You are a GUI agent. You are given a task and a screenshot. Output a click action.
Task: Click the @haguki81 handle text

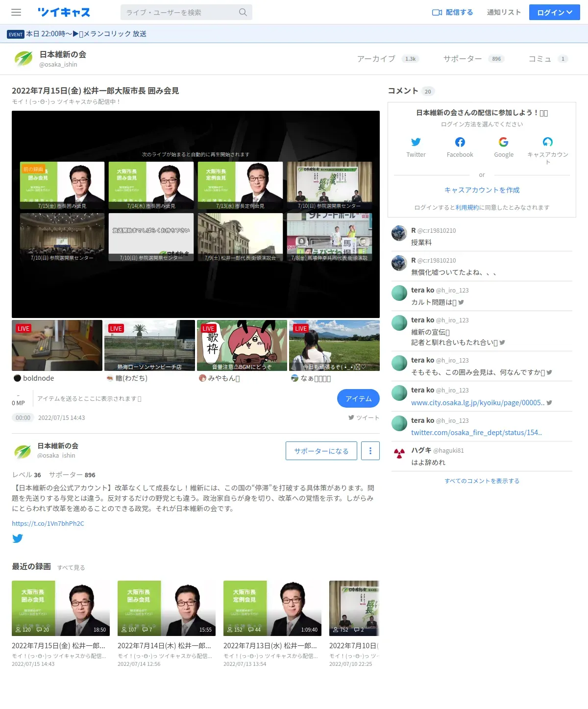point(448,450)
